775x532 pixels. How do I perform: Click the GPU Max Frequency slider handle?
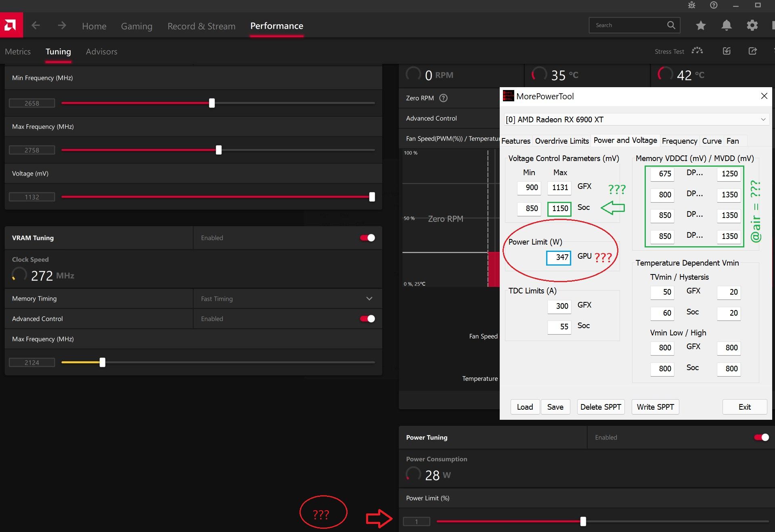219,150
